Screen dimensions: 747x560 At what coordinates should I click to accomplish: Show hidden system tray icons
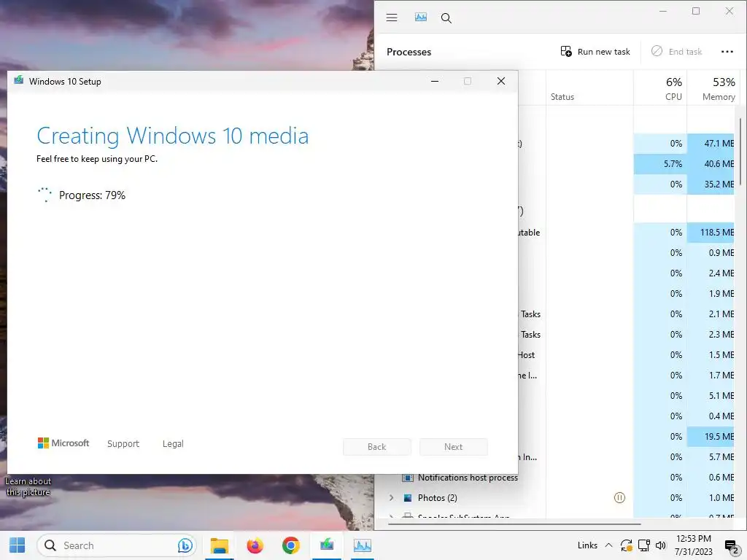(609, 545)
